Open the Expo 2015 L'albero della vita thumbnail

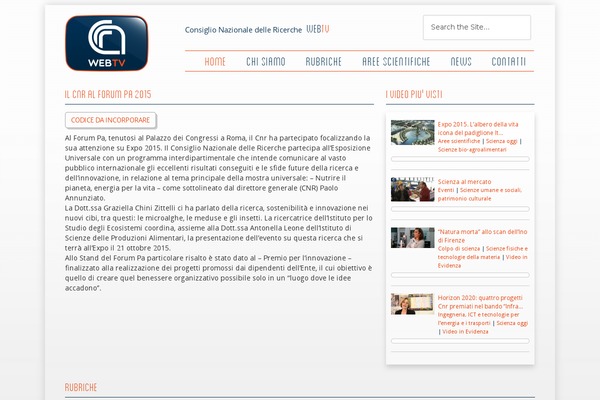coord(412,132)
